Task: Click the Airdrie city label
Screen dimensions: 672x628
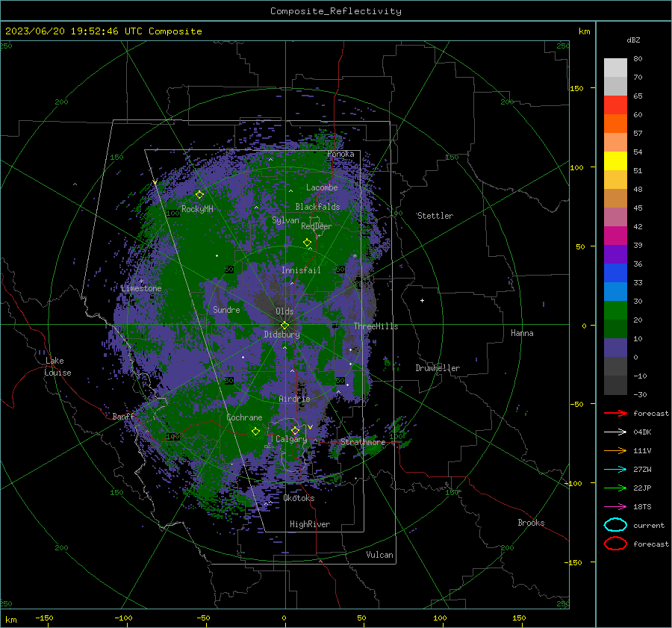Action: (294, 399)
